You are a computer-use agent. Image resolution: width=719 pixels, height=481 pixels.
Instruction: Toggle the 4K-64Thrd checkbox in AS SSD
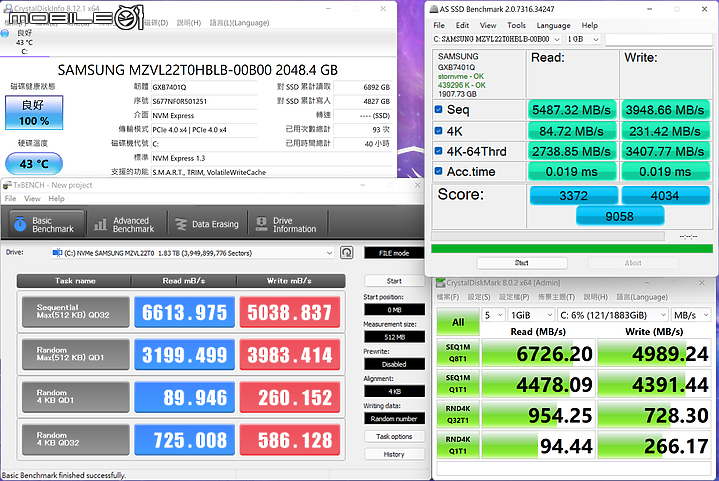point(438,151)
